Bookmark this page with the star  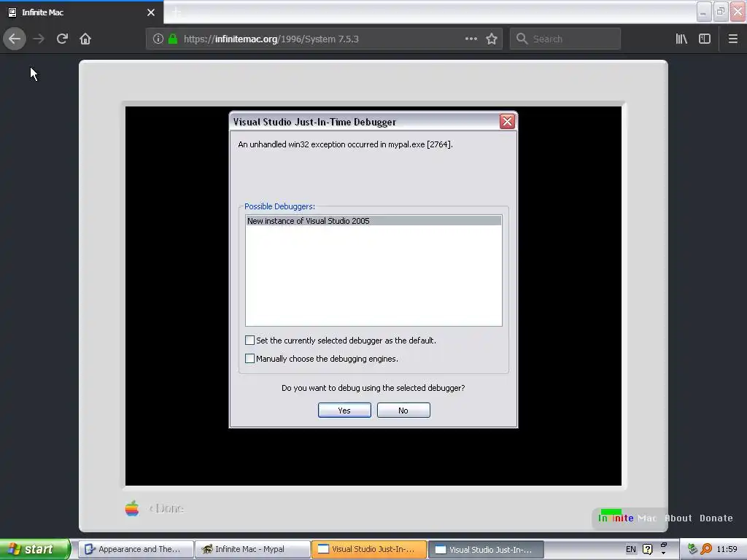click(492, 39)
